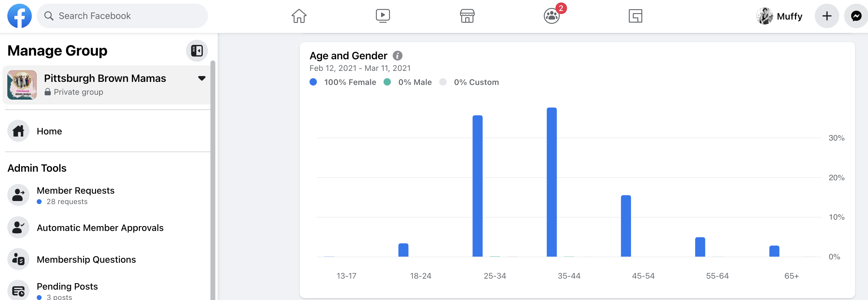This screenshot has height=300, width=868.
Task: Open Member Requests
Action: click(106, 195)
